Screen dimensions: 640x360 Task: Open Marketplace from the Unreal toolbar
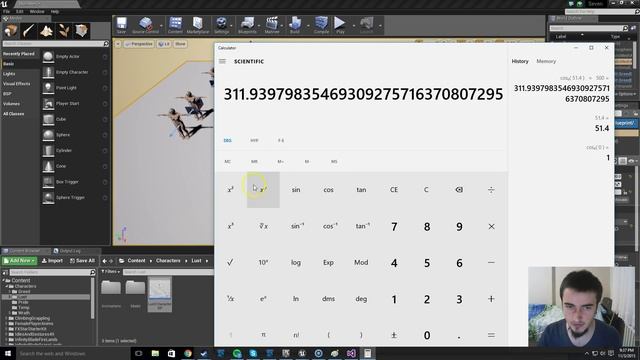[198, 24]
